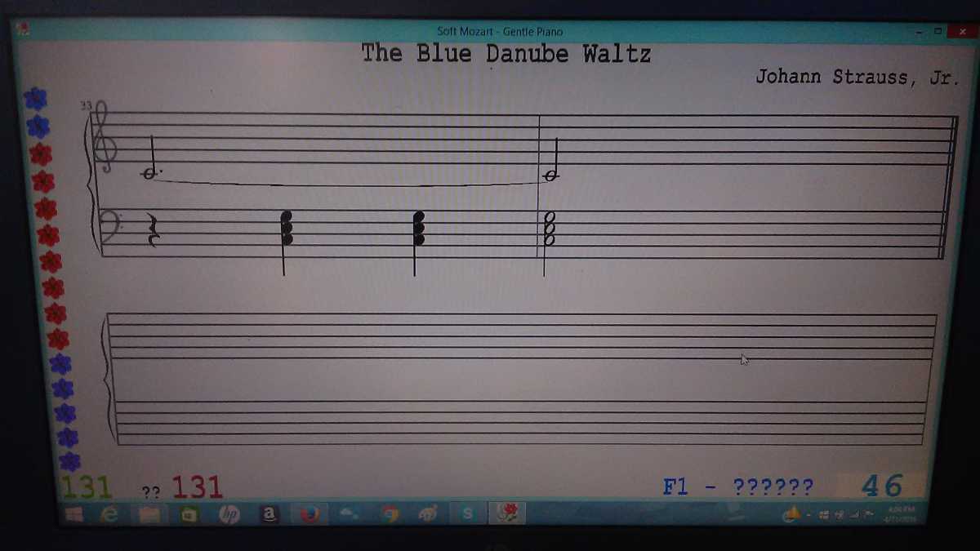Open the OneDrive cloud icon in the taskbar
Image resolution: width=980 pixels, height=551 pixels.
tap(349, 514)
